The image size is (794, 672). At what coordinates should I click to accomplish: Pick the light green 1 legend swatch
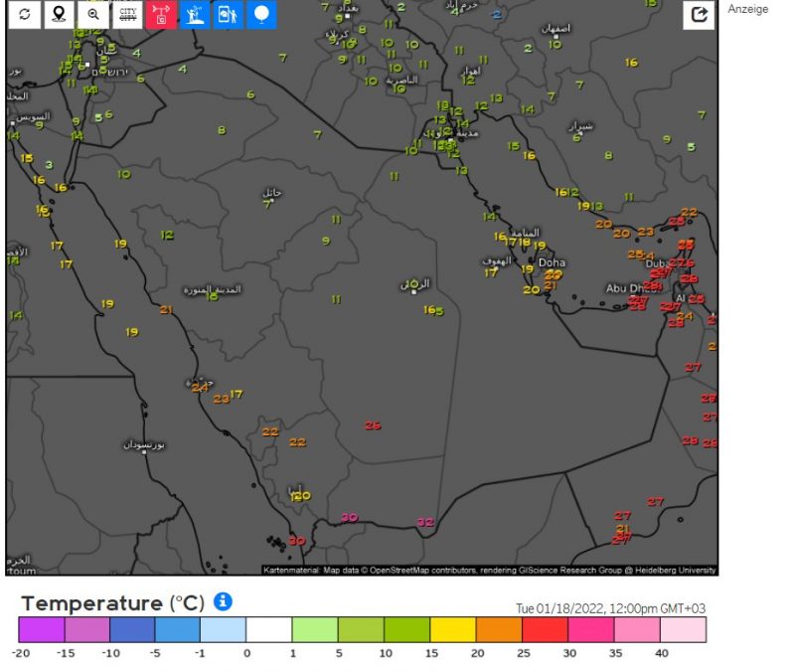[x=315, y=629]
